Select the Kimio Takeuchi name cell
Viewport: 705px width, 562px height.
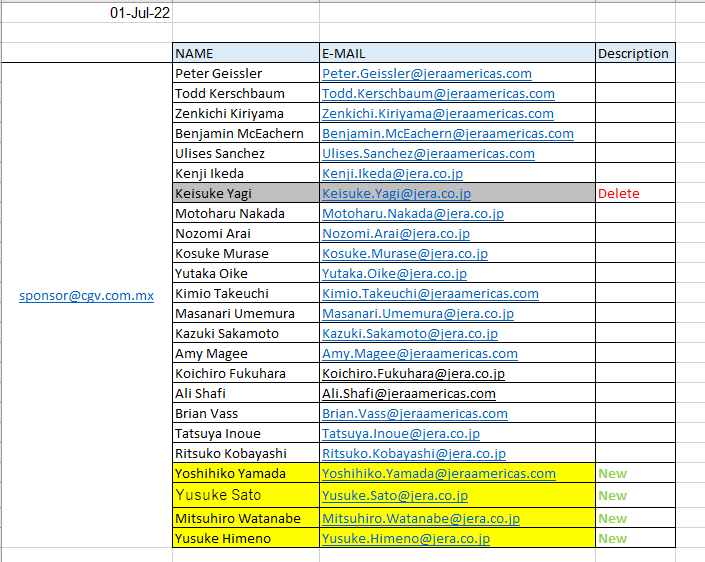pyautogui.click(x=246, y=293)
